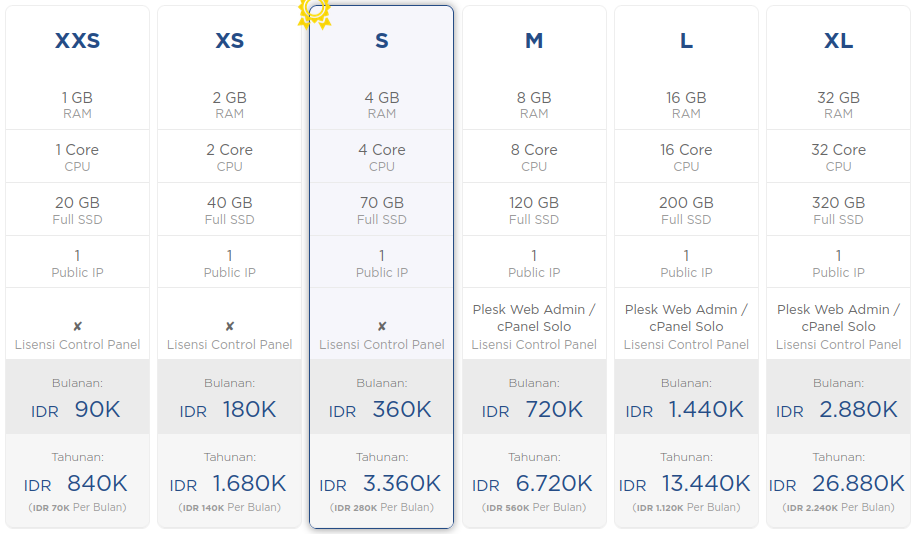Choose the IDR 13.440K yearly price
This screenshot has height=534, width=916.
coord(686,484)
